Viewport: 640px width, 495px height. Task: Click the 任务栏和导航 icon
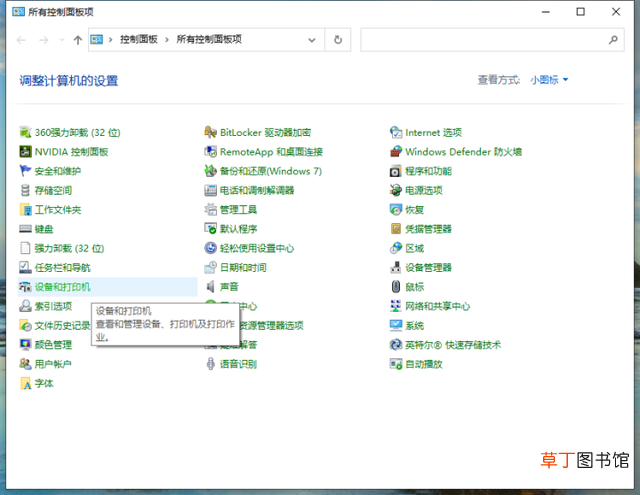click(x=25, y=267)
